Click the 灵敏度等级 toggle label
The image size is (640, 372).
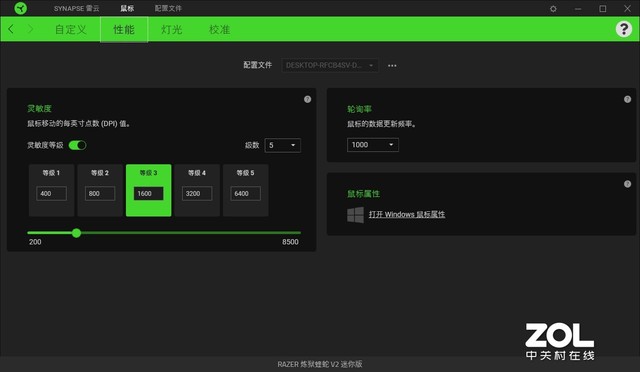pos(45,145)
